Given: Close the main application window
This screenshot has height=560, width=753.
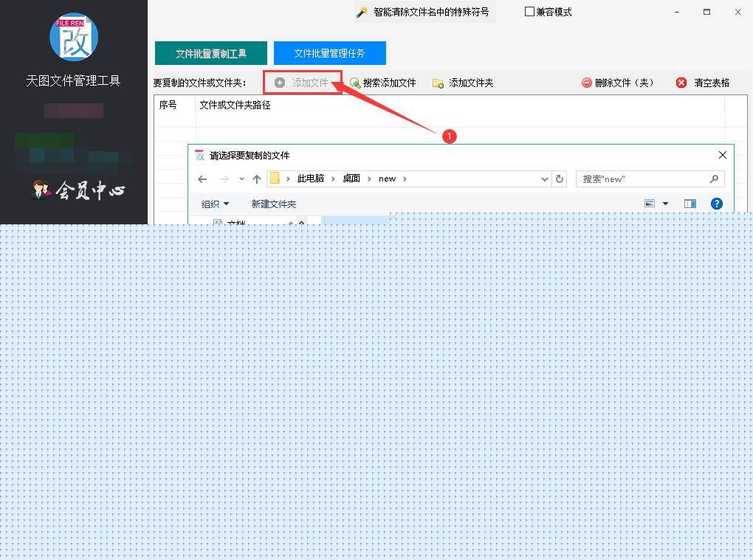Looking at the screenshot, I should pyautogui.click(x=737, y=12).
